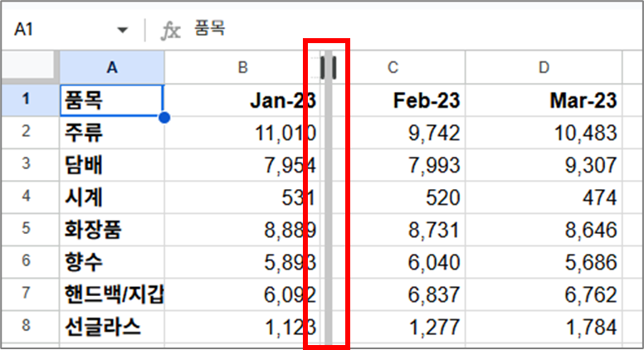
Task: Click the Jan-23 header cell
Action: pos(242,100)
